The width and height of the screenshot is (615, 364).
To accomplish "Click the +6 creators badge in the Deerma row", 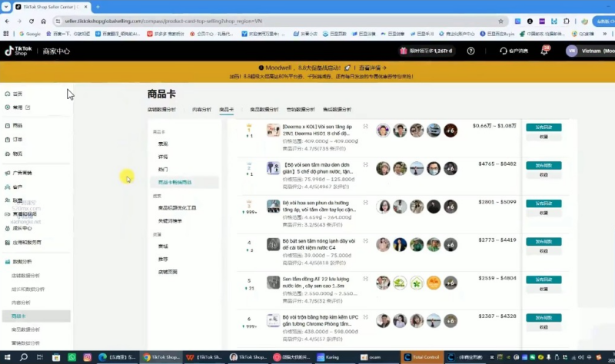I will 450,131.
